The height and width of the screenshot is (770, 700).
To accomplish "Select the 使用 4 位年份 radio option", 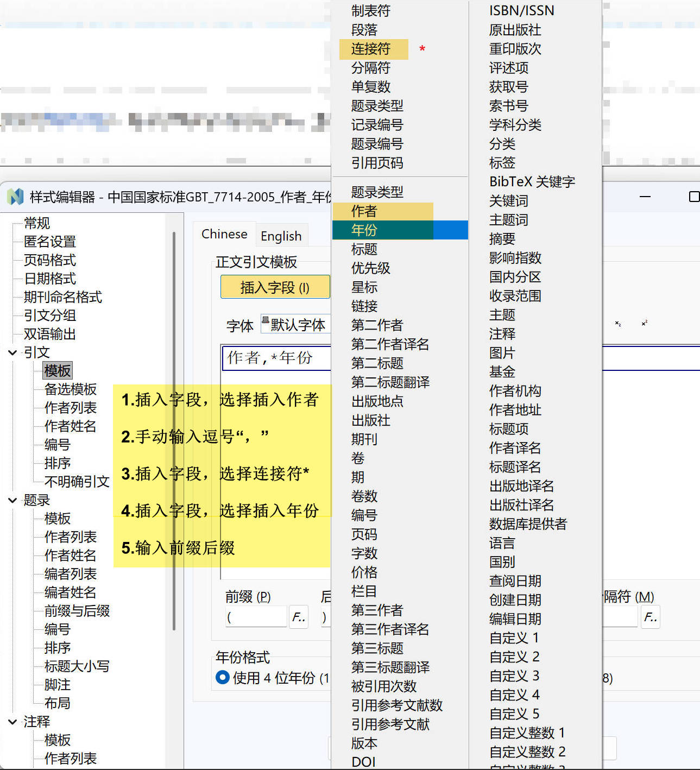I will tap(223, 678).
